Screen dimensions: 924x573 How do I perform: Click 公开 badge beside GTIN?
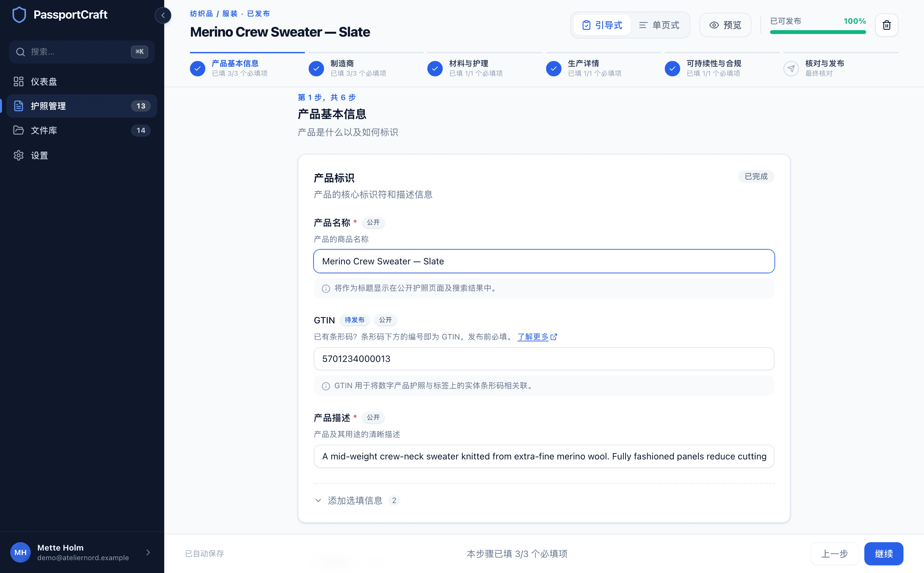(385, 320)
